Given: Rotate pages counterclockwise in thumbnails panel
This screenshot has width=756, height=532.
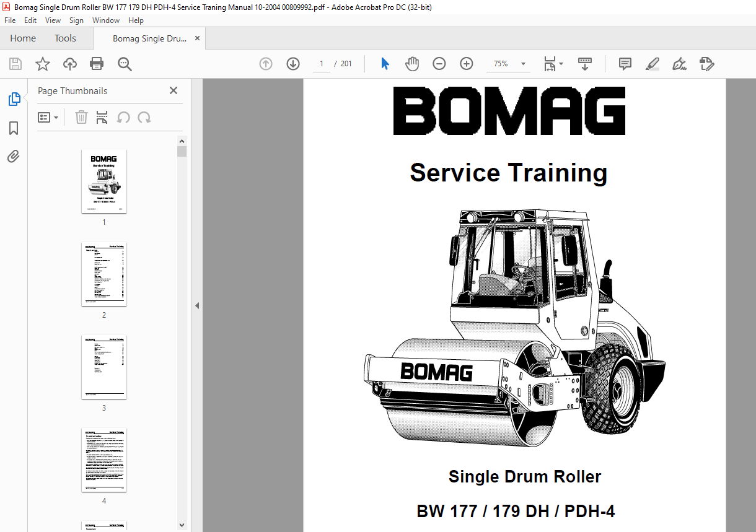Looking at the screenshot, I should 123,117.
